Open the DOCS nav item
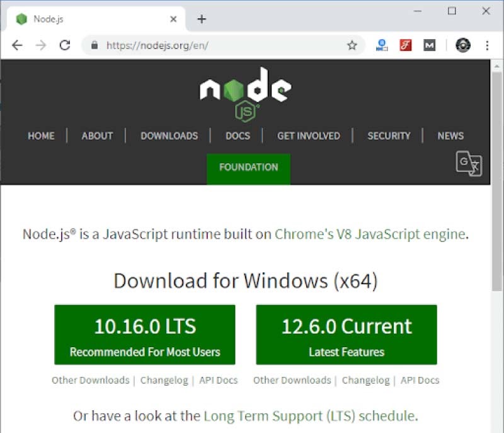The width and height of the screenshot is (504, 433). [238, 136]
